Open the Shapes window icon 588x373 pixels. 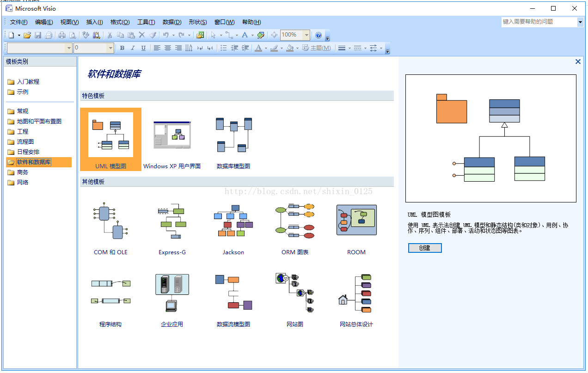[200, 35]
